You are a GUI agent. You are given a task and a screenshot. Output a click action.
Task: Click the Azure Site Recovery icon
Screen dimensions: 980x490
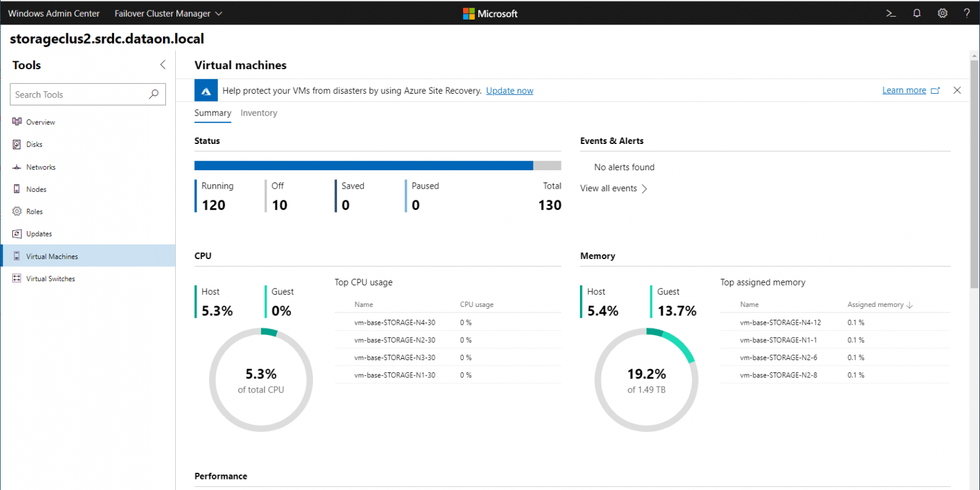206,91
